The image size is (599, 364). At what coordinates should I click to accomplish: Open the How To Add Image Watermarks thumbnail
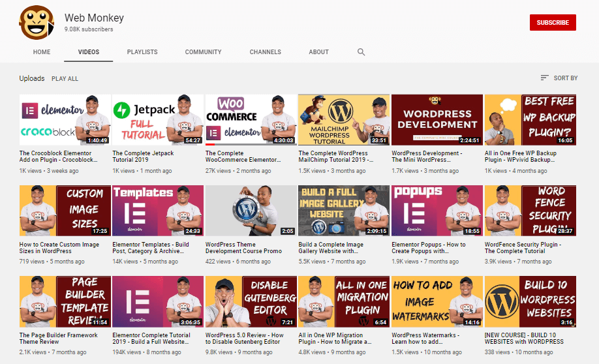tap(437, 301)
